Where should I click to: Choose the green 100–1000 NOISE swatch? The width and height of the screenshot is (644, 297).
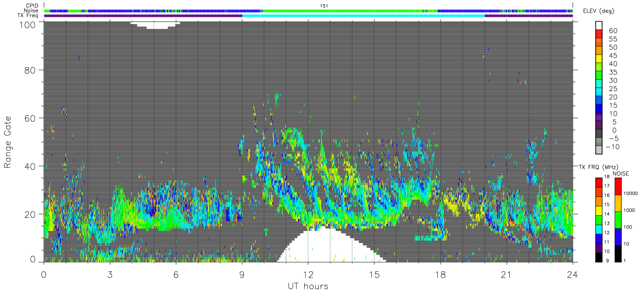617,220
